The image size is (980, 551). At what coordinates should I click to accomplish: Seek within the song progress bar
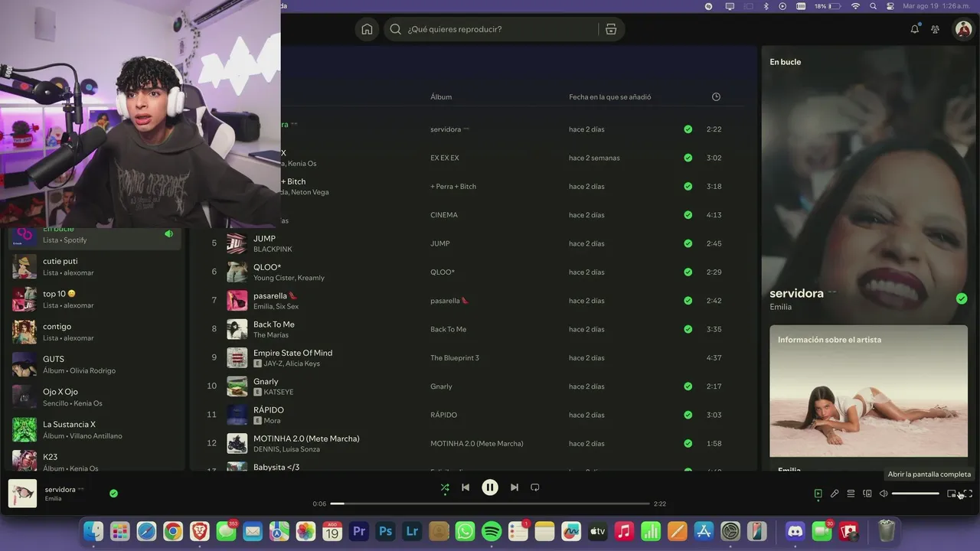(x=490, y=504)
